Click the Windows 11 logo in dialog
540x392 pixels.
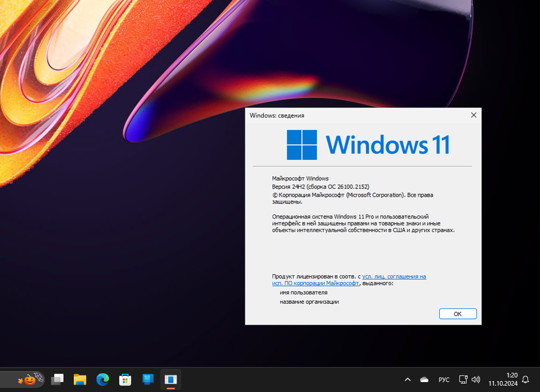368,145
